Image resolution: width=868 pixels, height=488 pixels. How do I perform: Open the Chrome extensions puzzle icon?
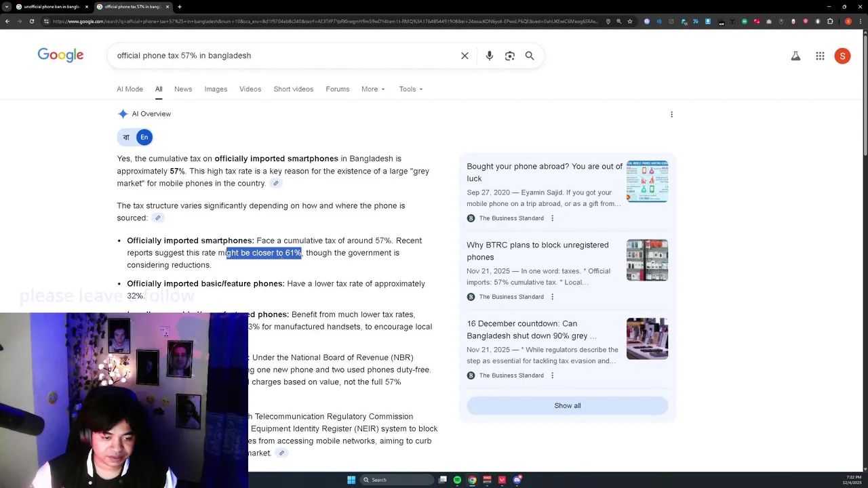pyautogui.click(x=829, y=21)
